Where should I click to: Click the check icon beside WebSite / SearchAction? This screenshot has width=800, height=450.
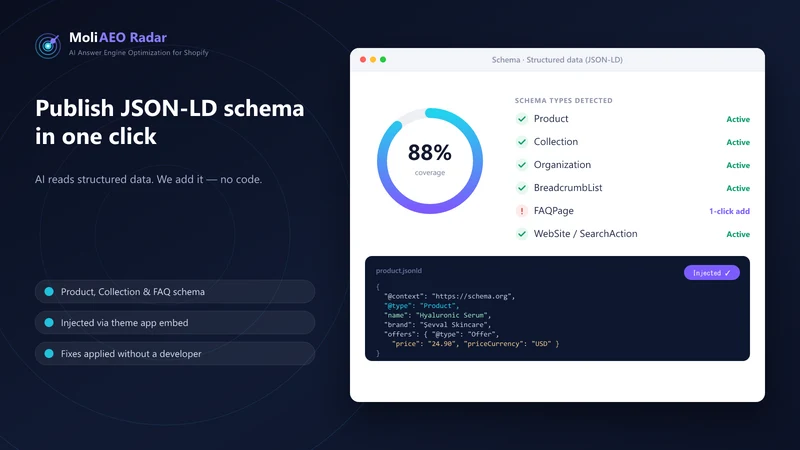click(521, 234)
